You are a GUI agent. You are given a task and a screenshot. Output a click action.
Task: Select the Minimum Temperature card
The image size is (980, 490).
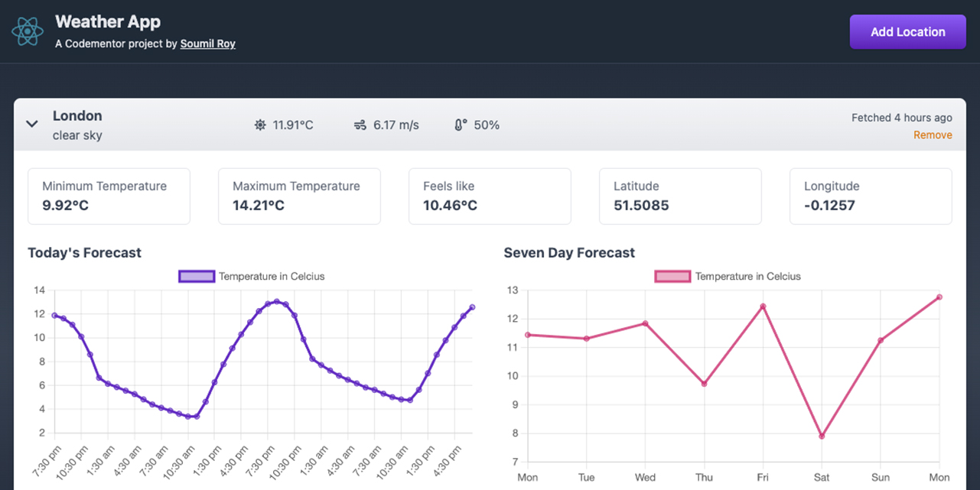(109, 196)
